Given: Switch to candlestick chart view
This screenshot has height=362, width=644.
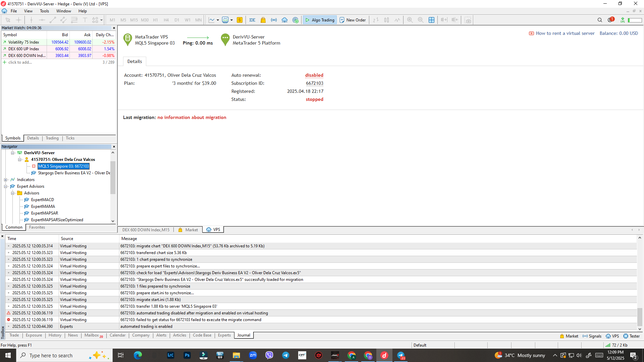Looking at the screenshot, I should pyautogui.click(x=387, y=20).
